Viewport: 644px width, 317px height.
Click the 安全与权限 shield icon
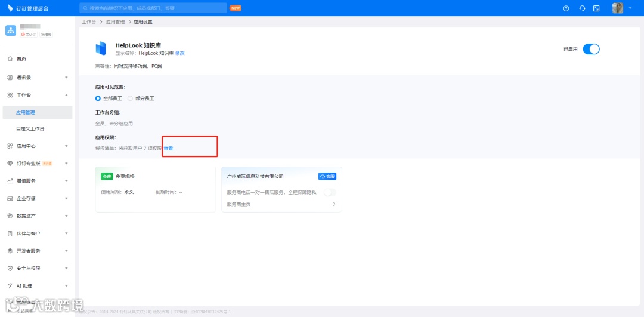(x=10, y=269)
